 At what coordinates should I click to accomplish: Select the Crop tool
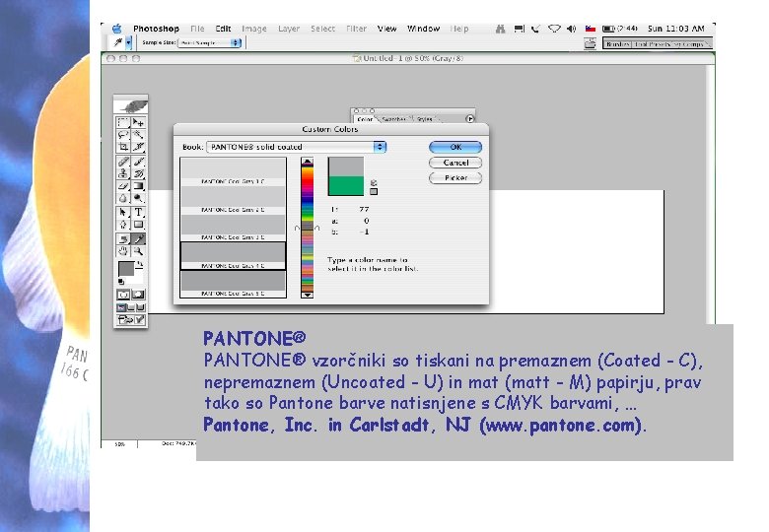point(123,147)
